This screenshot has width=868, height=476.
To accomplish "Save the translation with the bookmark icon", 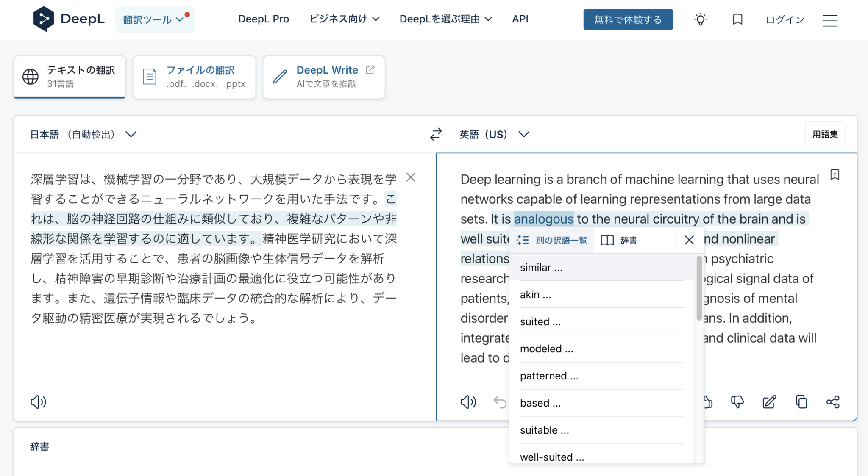I will [x=835, y=175].
